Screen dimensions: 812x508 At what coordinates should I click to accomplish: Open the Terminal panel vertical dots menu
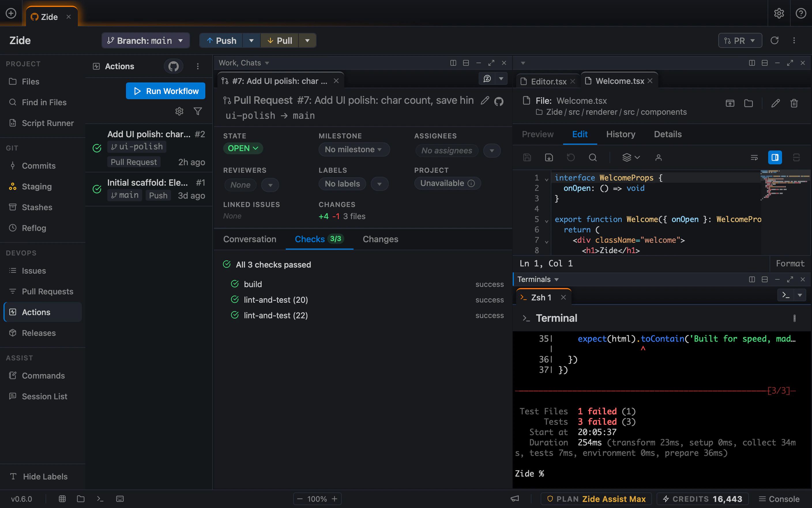(x=794, y=318)
